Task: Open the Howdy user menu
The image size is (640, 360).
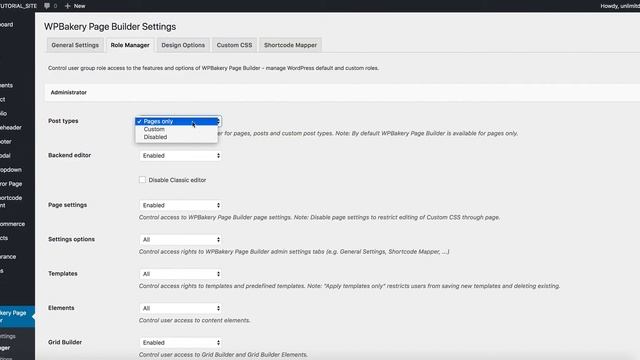Action: (620, 6)
